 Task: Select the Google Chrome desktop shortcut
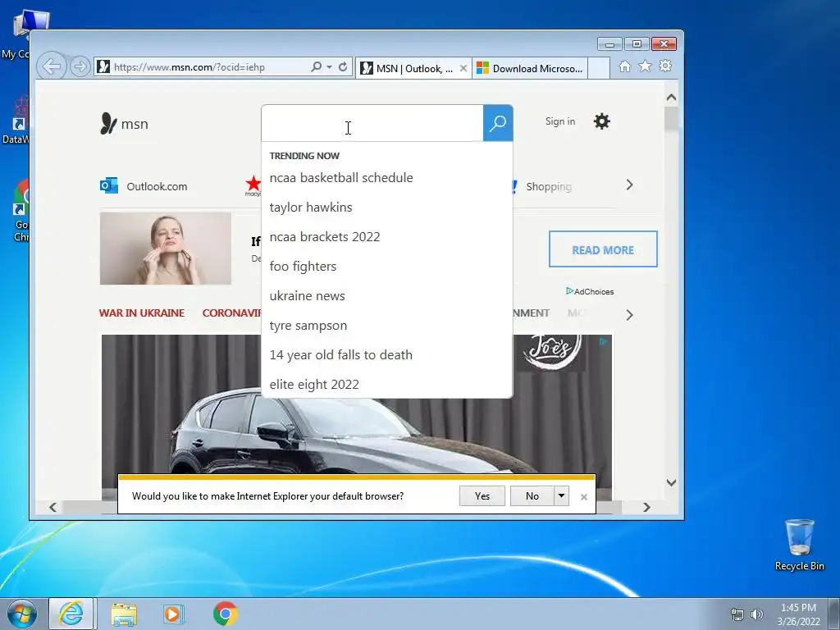[x=21, y=211]
